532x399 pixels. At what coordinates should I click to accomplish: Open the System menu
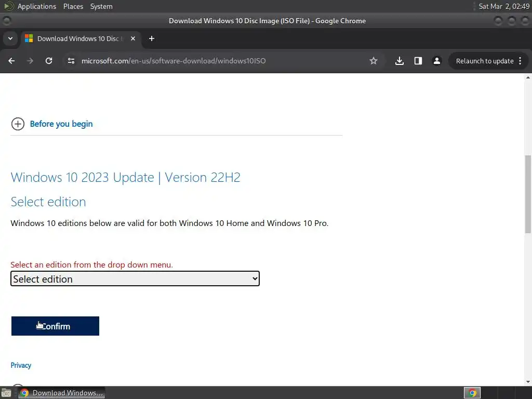point(101,6)
